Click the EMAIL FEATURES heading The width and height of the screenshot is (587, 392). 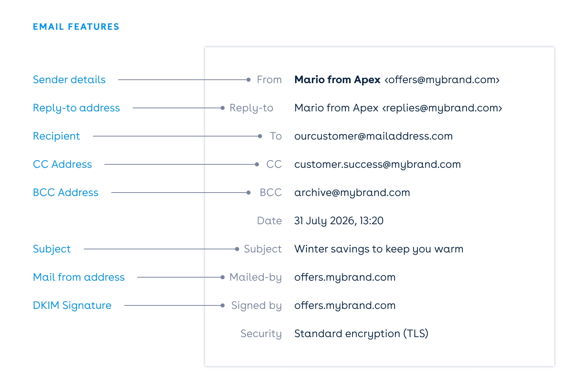(x=76, y=27)
